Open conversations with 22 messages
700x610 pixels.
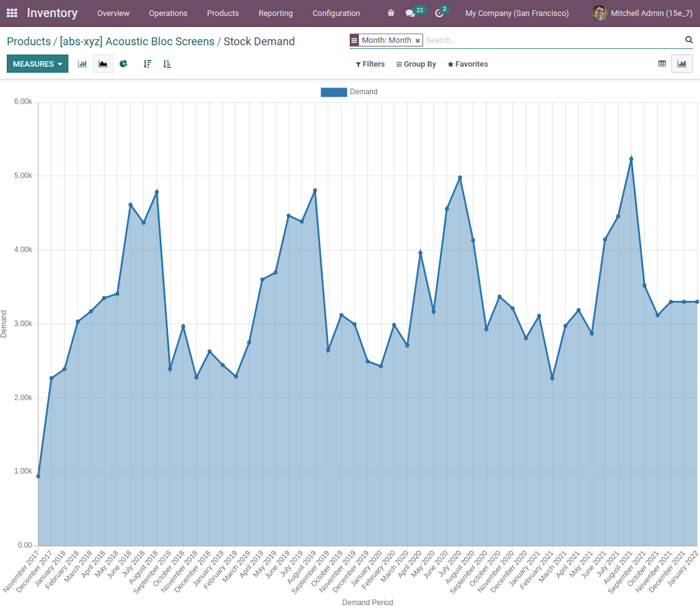click(x=415, y=12)
